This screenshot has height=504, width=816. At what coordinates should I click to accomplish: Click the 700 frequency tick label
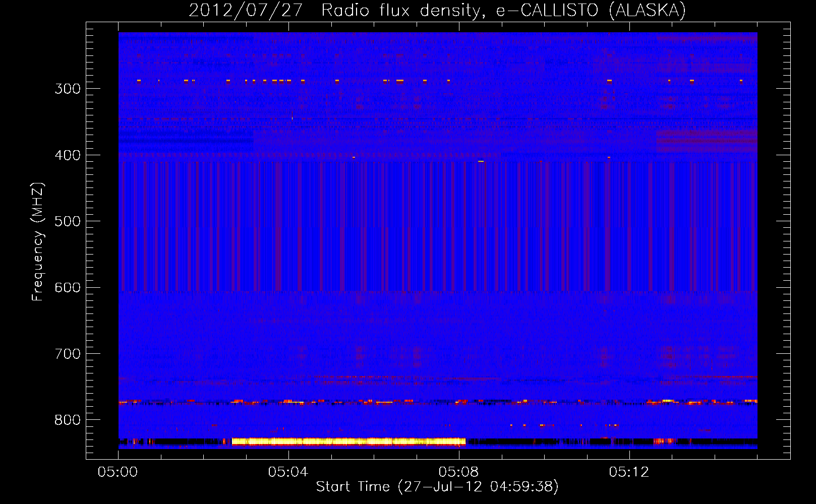[68, 354]
